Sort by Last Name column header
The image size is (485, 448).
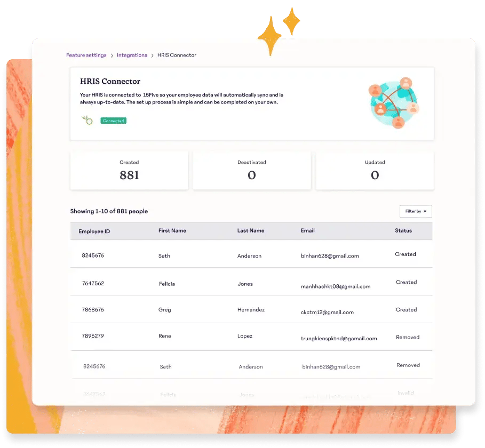(251, 230)
